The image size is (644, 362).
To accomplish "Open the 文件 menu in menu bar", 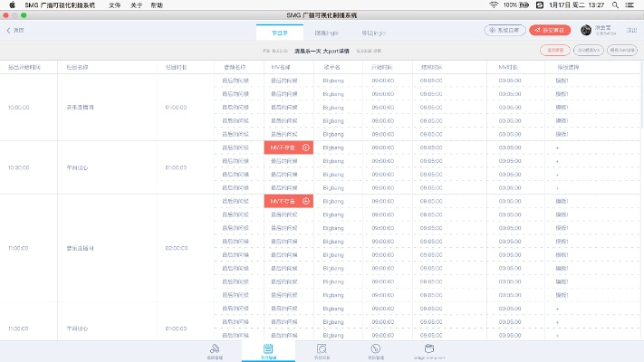I will [x=114, y=5].
